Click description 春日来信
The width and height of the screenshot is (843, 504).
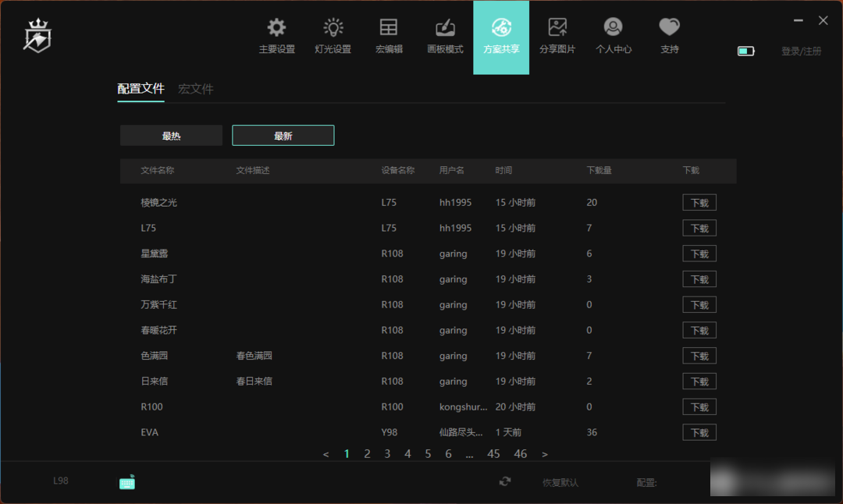254,381
